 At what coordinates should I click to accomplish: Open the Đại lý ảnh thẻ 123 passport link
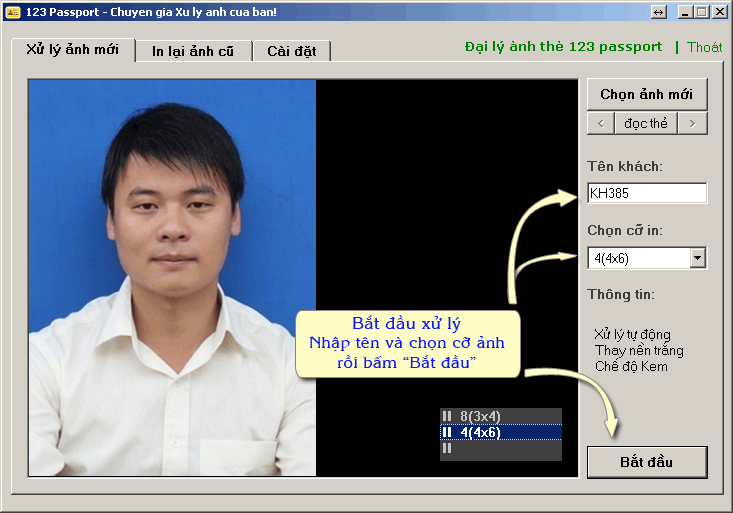(563, 47)
